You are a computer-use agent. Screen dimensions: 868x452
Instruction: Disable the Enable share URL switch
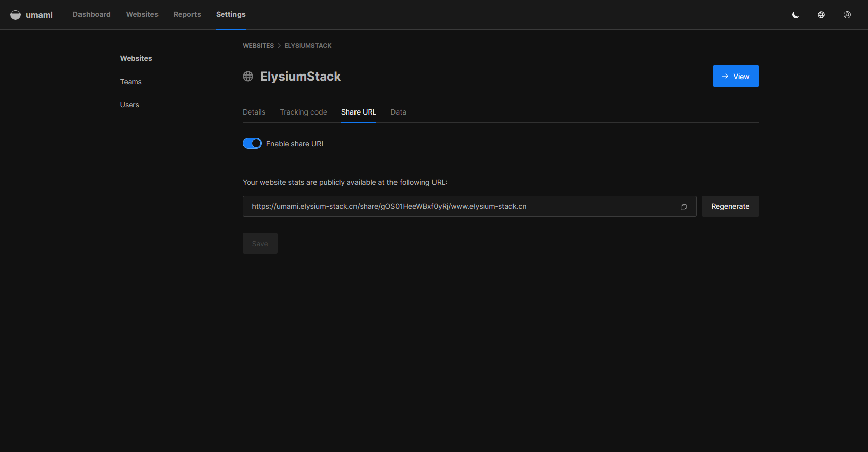point(252,144)
